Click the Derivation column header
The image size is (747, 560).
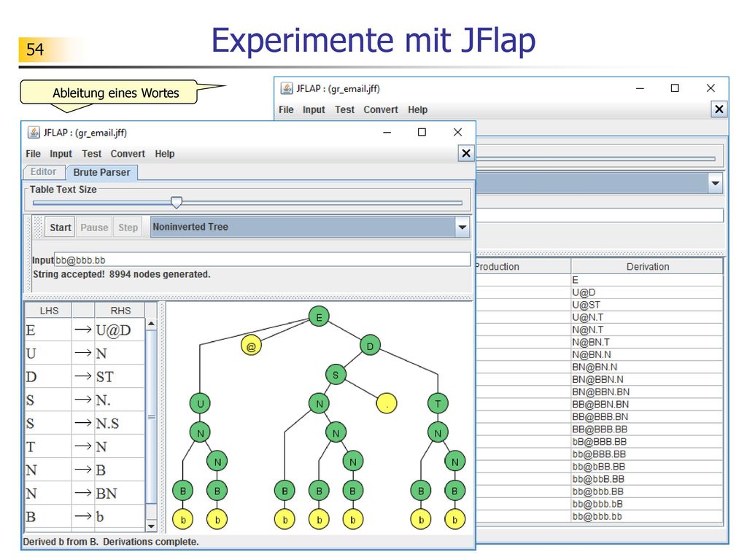click(648, 267)
